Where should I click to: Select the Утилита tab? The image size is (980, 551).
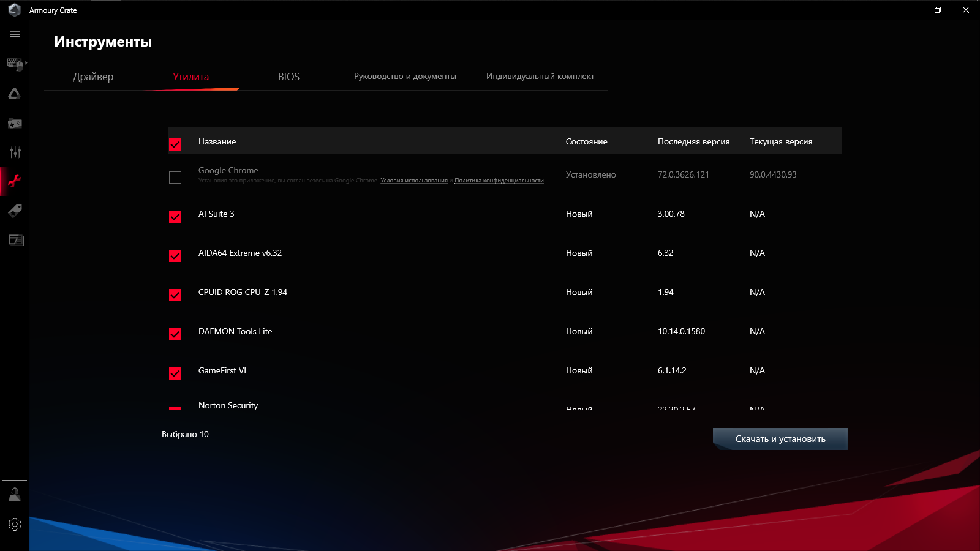tap(190, 77)
